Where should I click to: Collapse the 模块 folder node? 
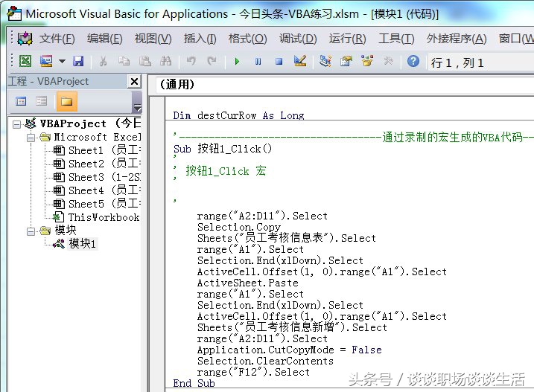[31, 231]
